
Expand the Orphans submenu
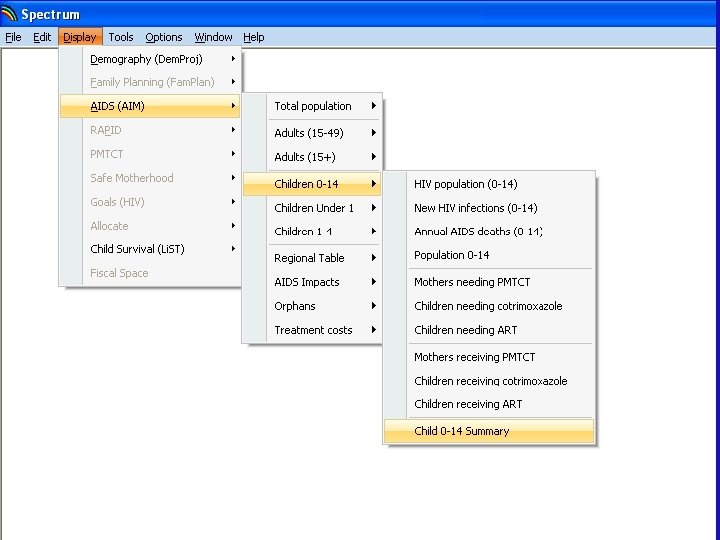312,306
